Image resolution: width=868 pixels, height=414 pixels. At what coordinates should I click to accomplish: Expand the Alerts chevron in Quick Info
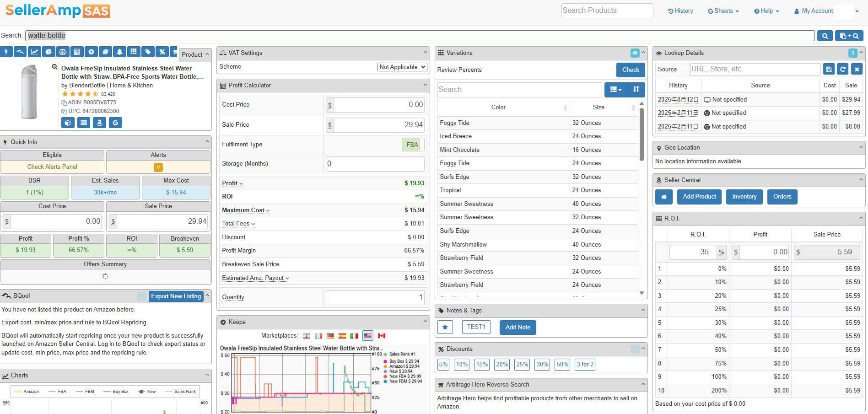(158, 167)
